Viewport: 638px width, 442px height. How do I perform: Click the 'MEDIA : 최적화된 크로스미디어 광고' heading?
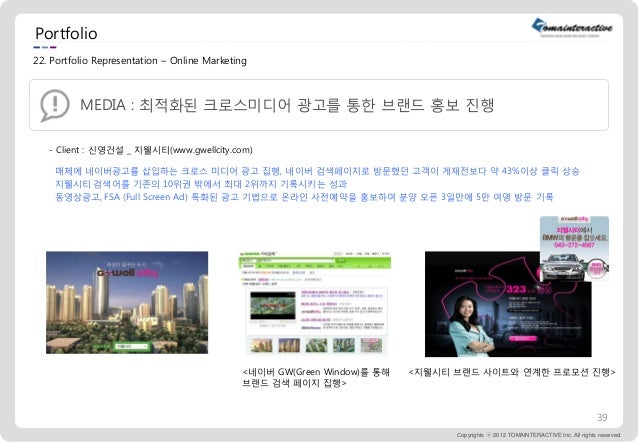point(287,105)
